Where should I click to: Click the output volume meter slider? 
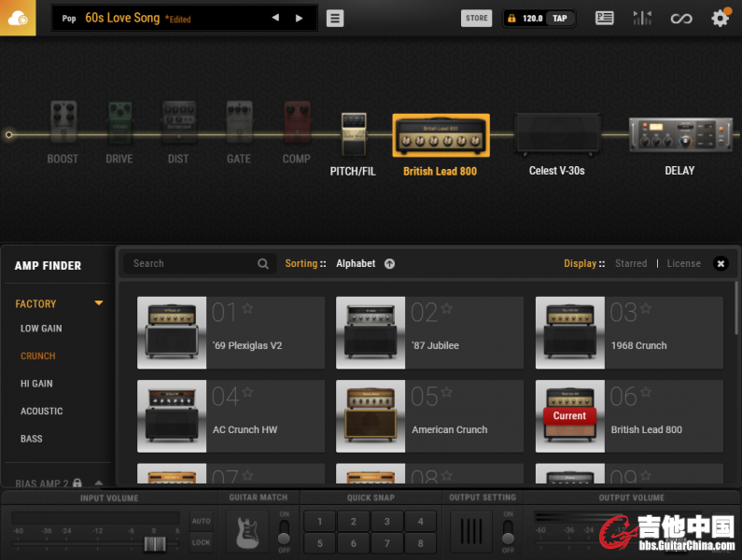click(x=677, y=544)
